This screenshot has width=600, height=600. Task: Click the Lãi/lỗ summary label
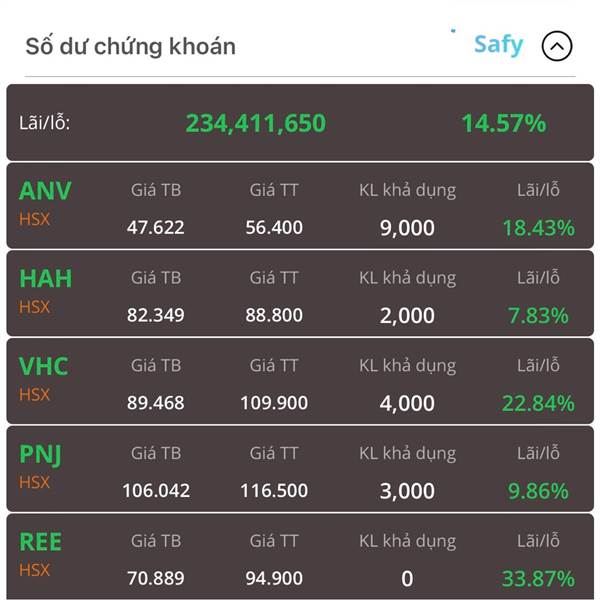coord(45,124)
